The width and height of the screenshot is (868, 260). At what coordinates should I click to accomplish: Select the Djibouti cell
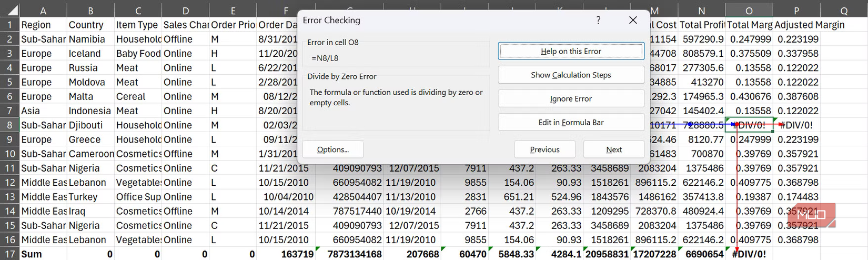point(90,125)
